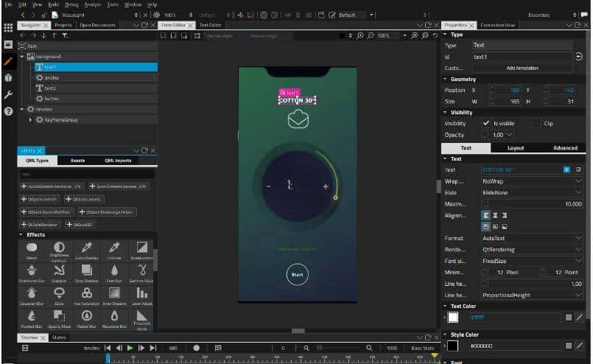Open the ProportionalHeight line height dropdown
Screen dimensions: 593x364
(532, 295)
